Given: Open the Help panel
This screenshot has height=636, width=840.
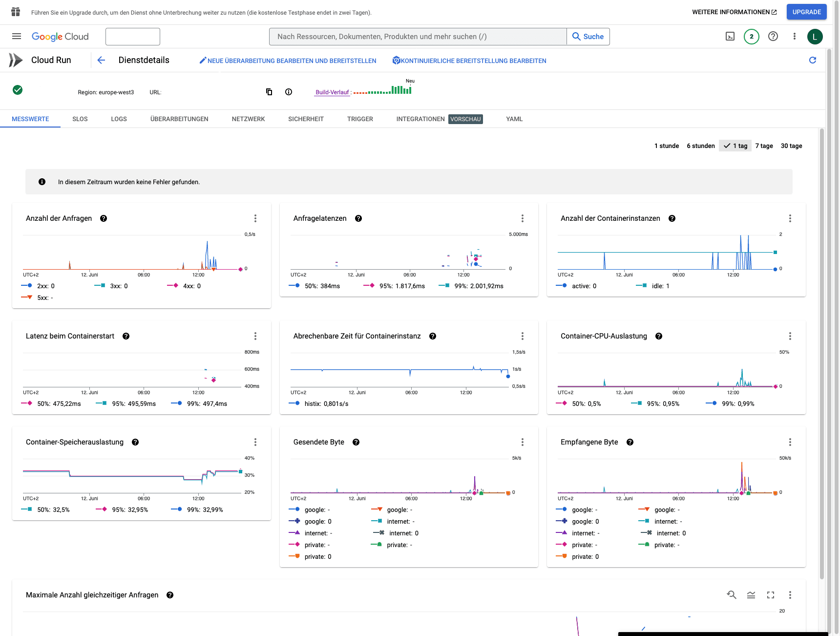Looking at the screenshot, I should (773, 36).
